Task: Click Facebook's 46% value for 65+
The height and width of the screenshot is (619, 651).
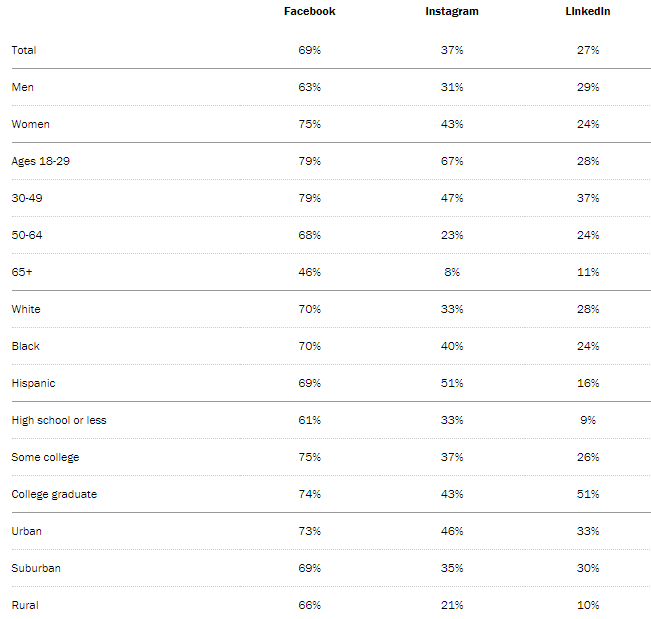Action: point(309,272)
